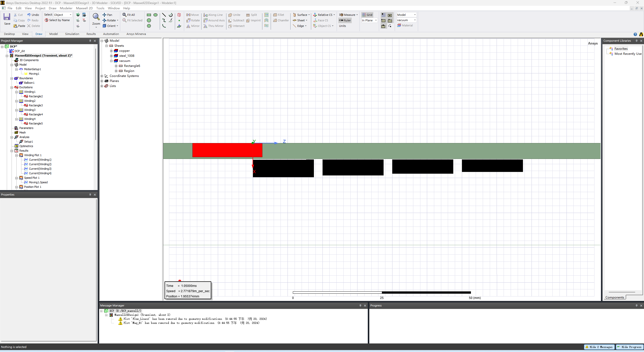The height and width of the screenshot is (352, 644).
Task: Toggle the Grid display
Action: click(x=367, y=15)
